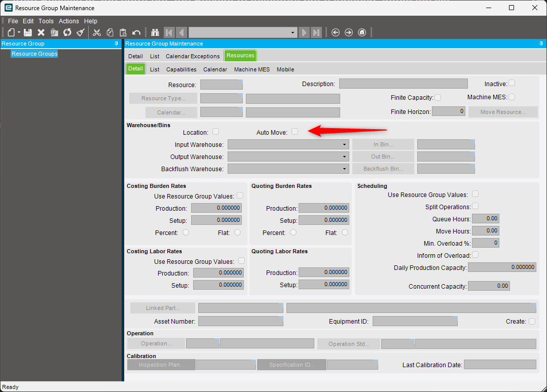Open the Edit menu

(x=28, y=21)
